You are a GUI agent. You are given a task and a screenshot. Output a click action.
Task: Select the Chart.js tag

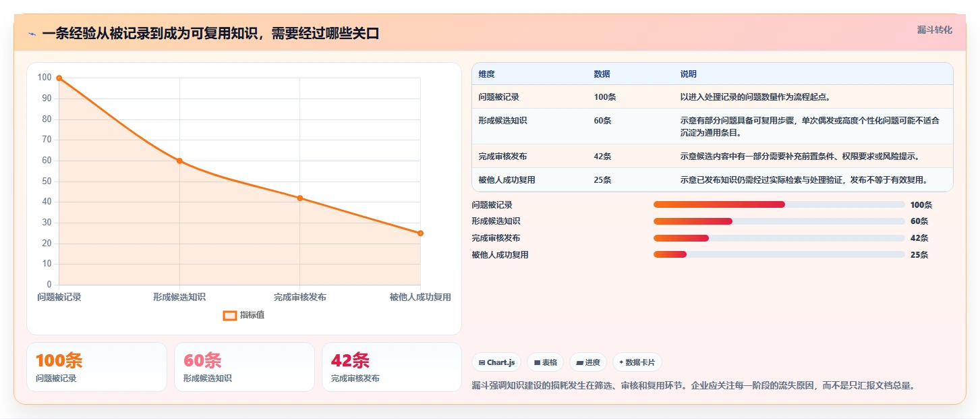496,362
